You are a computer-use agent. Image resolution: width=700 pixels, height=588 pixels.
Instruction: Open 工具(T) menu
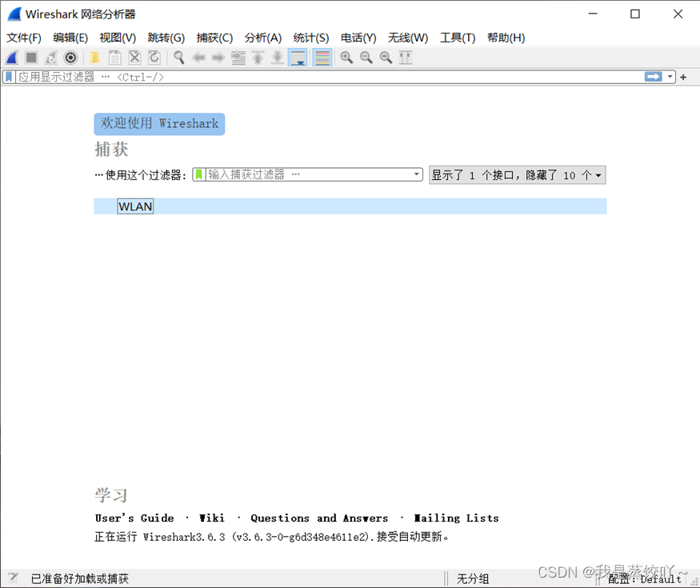pos(458,38)
